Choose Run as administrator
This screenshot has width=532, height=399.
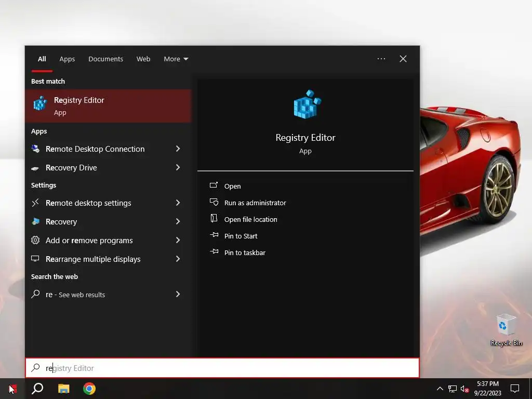[255, 203]
